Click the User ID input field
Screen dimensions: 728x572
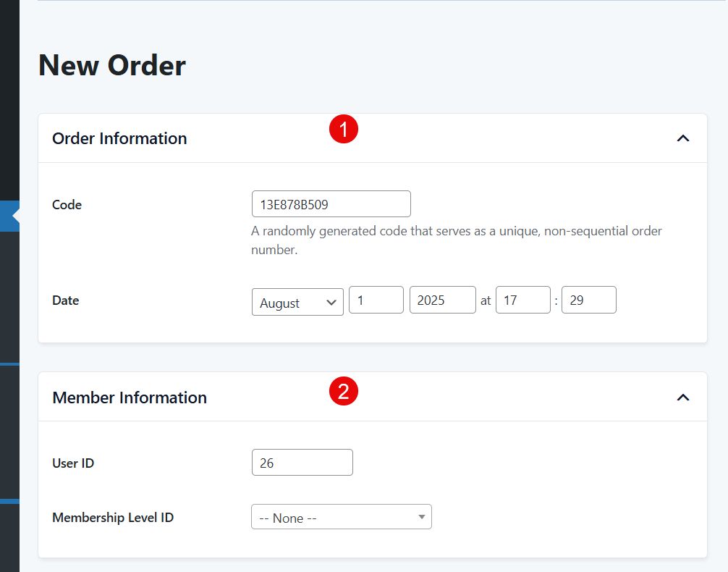click(302, 463)
